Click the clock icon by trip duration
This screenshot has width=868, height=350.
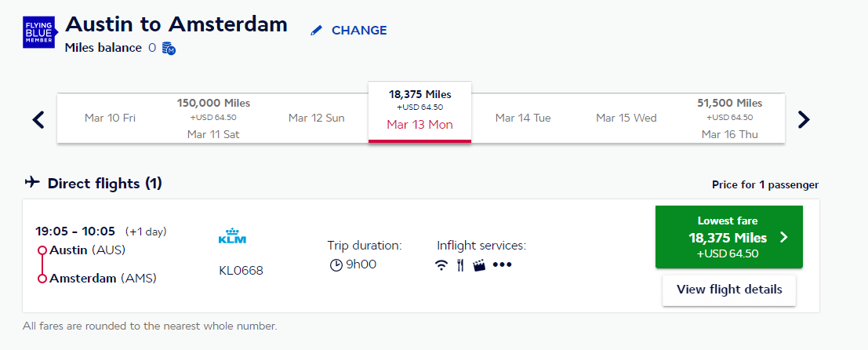click(336, 264)
